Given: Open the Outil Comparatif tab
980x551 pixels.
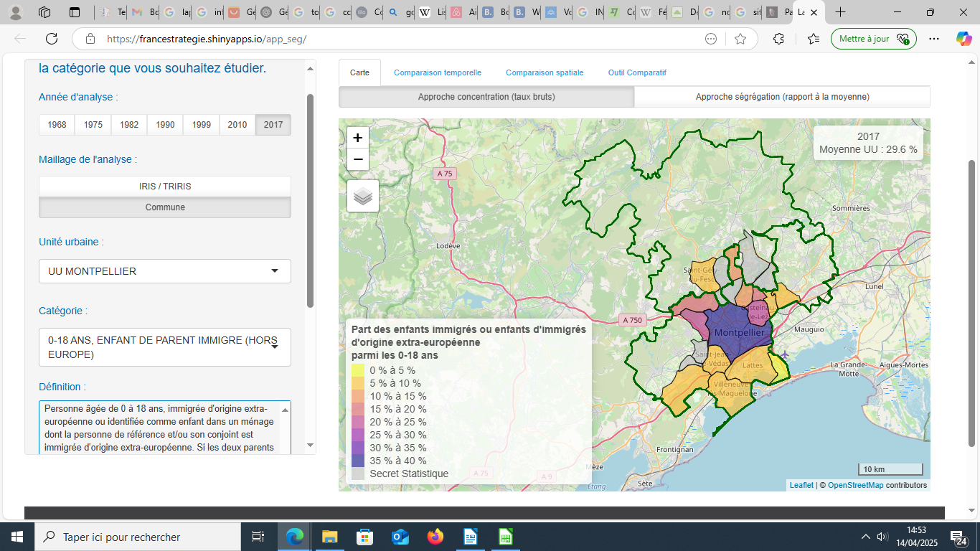Looking at the screenshot, I should [x=637, y=72].
